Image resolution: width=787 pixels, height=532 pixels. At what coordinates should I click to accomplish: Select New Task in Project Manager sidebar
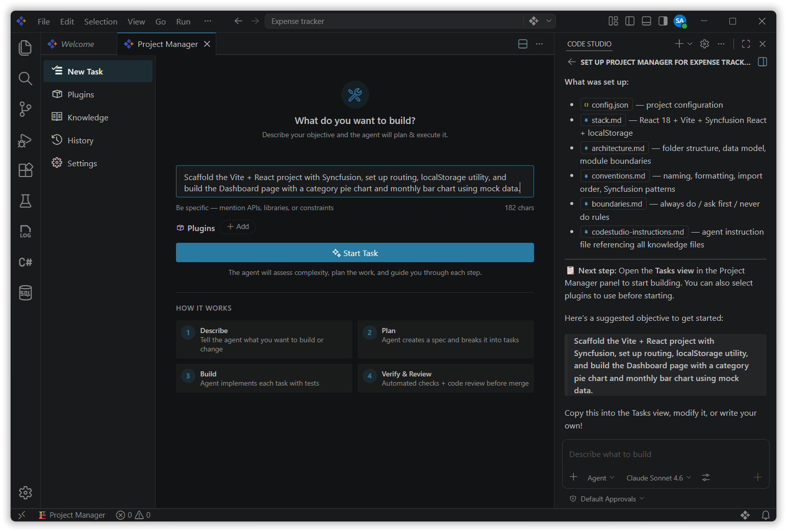[x=98, y=71]
